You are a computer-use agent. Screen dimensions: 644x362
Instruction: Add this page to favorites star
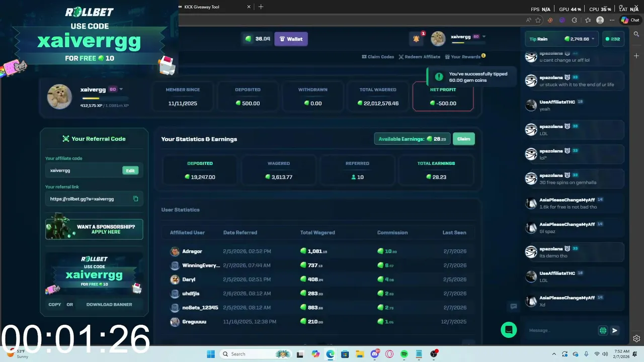[x=538, y=20]
